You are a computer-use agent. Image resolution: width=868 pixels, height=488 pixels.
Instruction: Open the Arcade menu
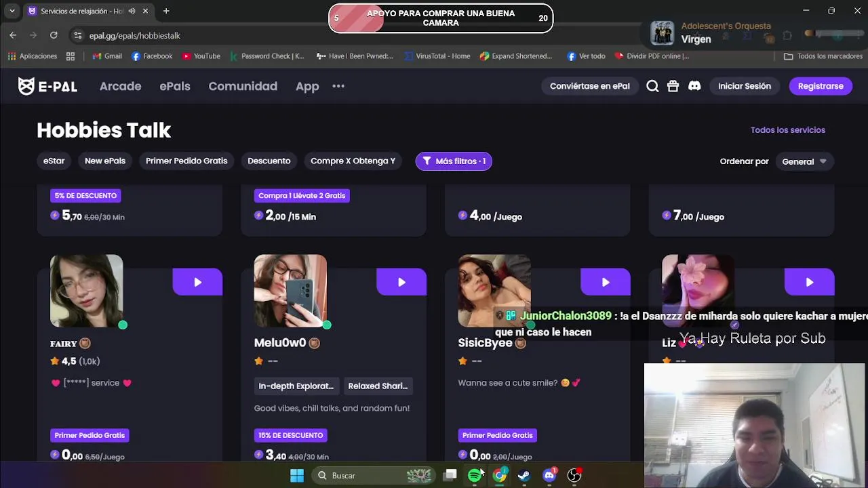(x=120, y=86)
